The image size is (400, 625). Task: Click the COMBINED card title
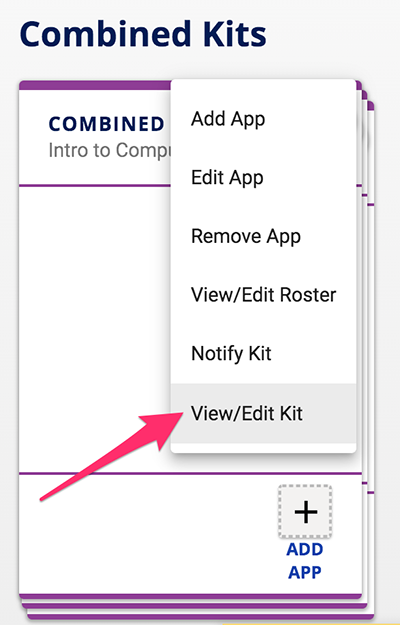[106, 124]
